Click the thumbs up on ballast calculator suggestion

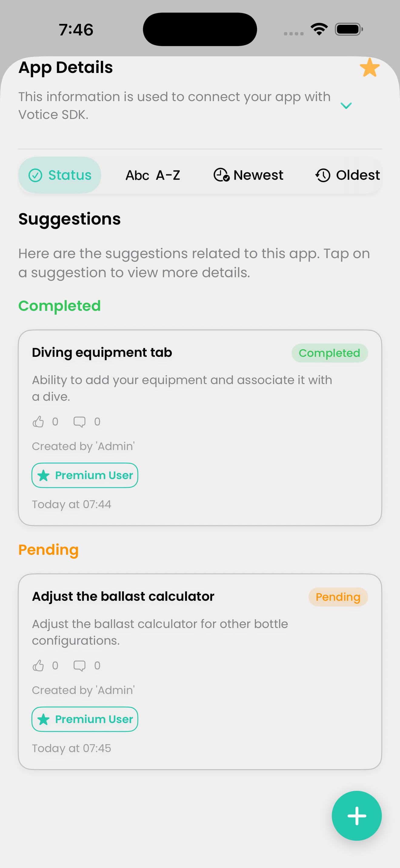(x=39, y=666)
